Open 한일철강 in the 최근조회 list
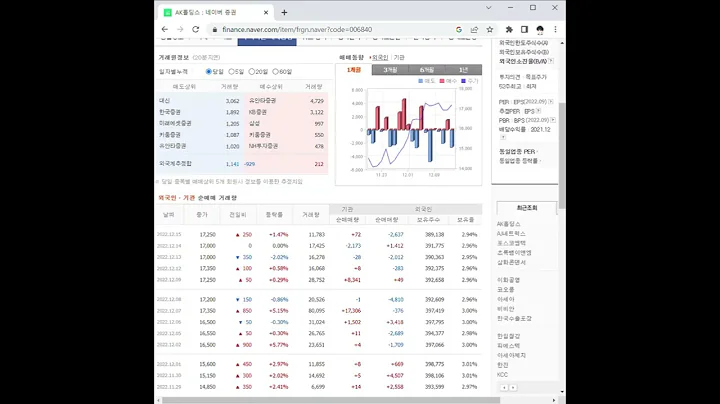This screenshot has width=720, height=404. (508, 336)
